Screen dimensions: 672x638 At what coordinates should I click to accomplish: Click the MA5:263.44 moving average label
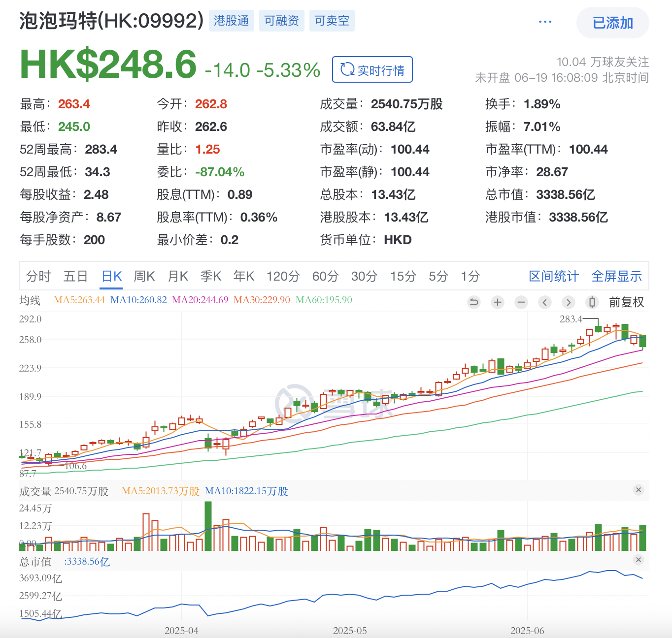[x=79, y=300]
